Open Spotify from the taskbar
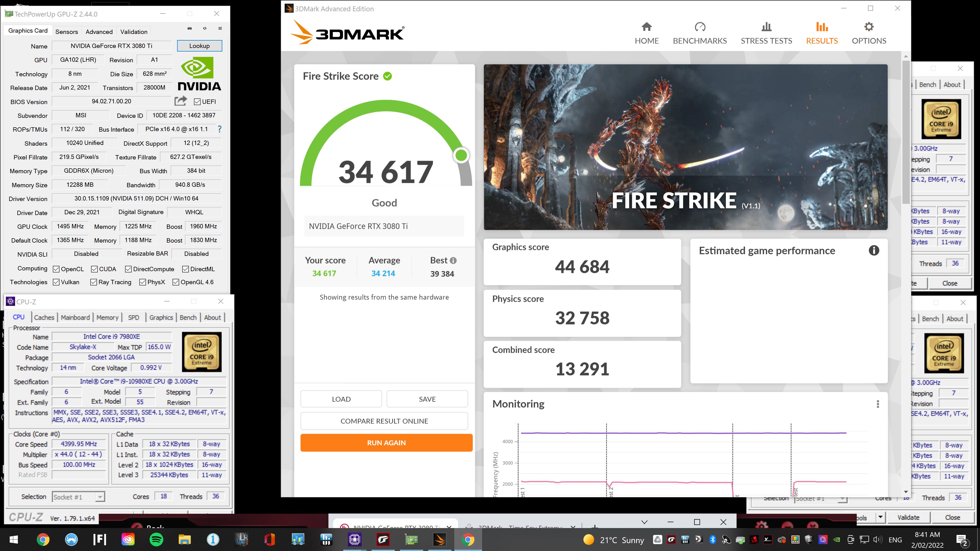The height and width of the screenshot is (551, 980). tap(156, 540)
